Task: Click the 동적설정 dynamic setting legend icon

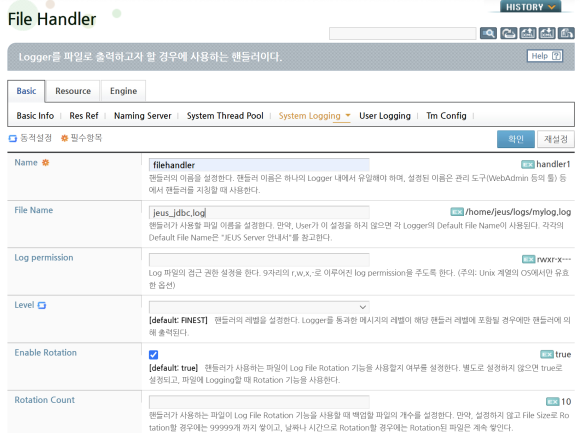Action: [x=13, y=138]
